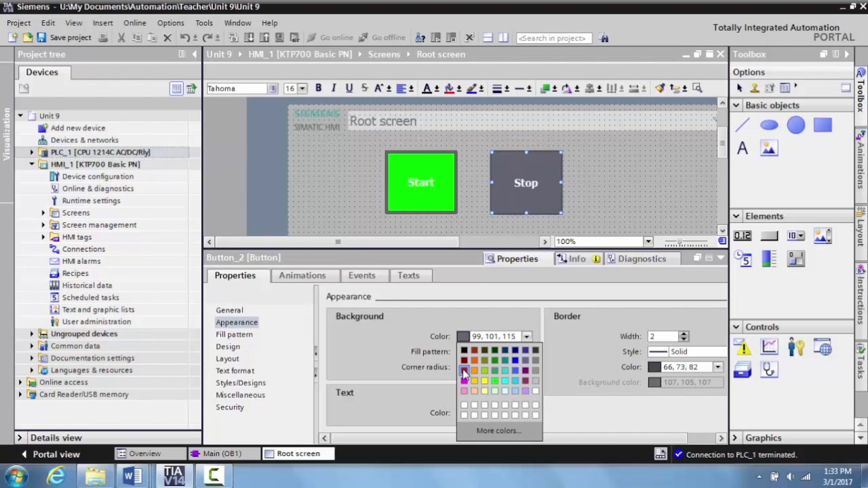
Task: Select the Rectangle basic object
Action: (x=823, y=125)
